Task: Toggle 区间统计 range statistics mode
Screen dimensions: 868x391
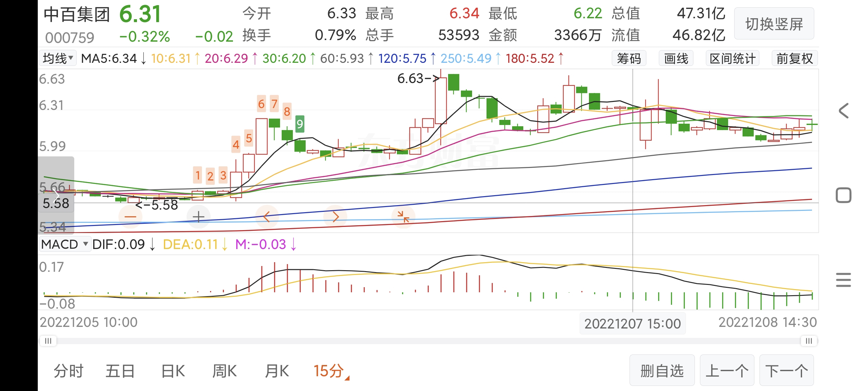Action: 732,59
